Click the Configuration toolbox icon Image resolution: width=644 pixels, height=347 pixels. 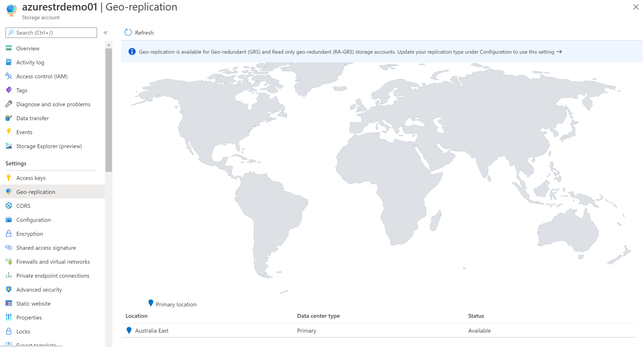[9, 220]
